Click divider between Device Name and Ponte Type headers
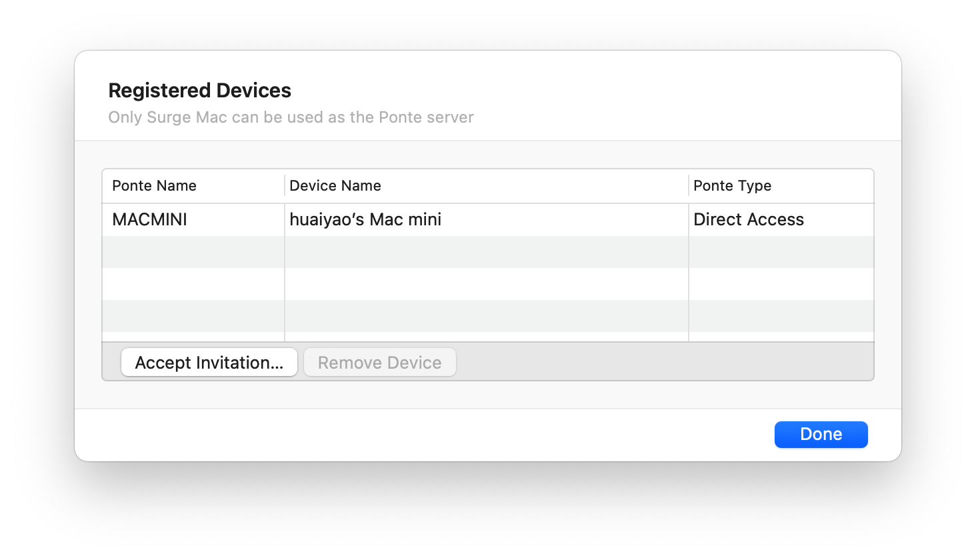The height and width of the screenshot is (560, 976). tap(689, 186)
